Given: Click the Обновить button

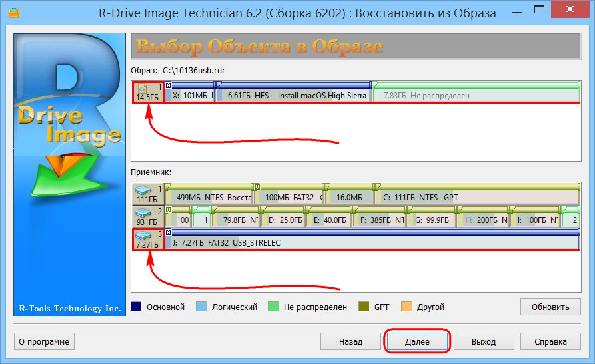Looking at the screenshot, I should coord(550,307).
